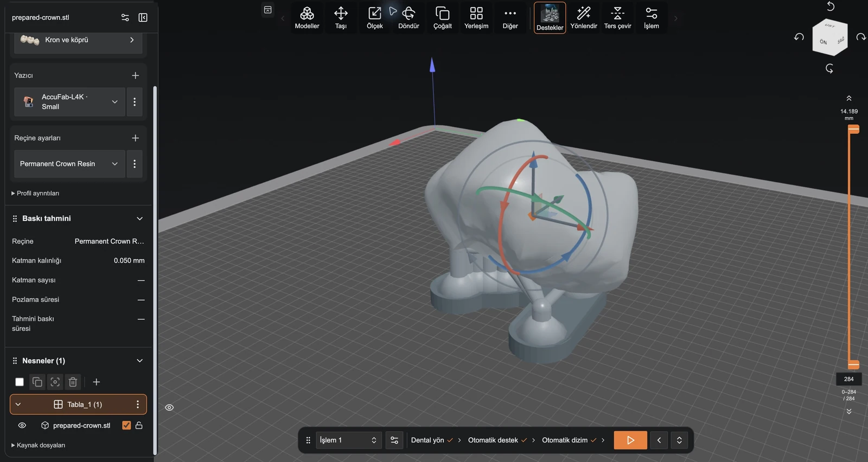Add a new printer in Yazıcı
The width and height of the screenshot is (868, 462).
point(136,75)
